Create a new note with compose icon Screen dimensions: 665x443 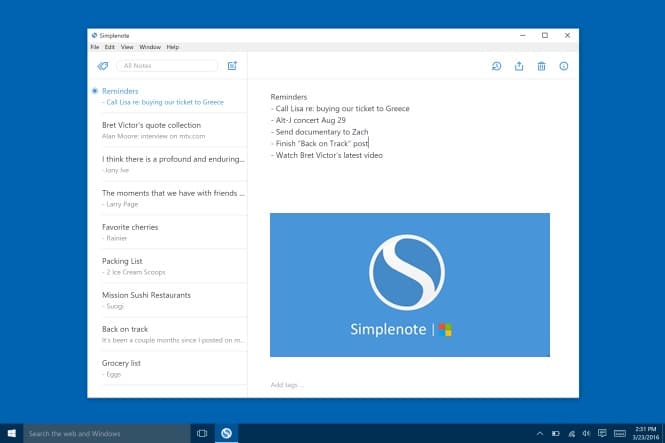click(232, 66)
